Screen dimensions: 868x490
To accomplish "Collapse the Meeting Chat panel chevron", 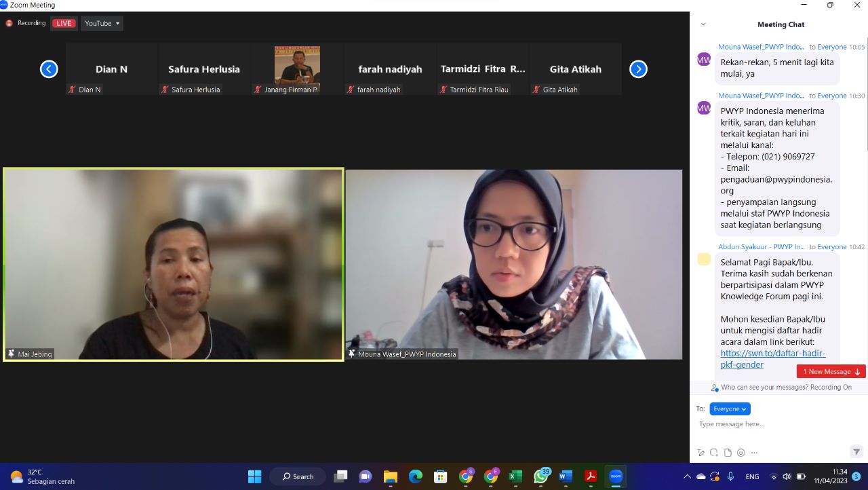I will (703, 24).
